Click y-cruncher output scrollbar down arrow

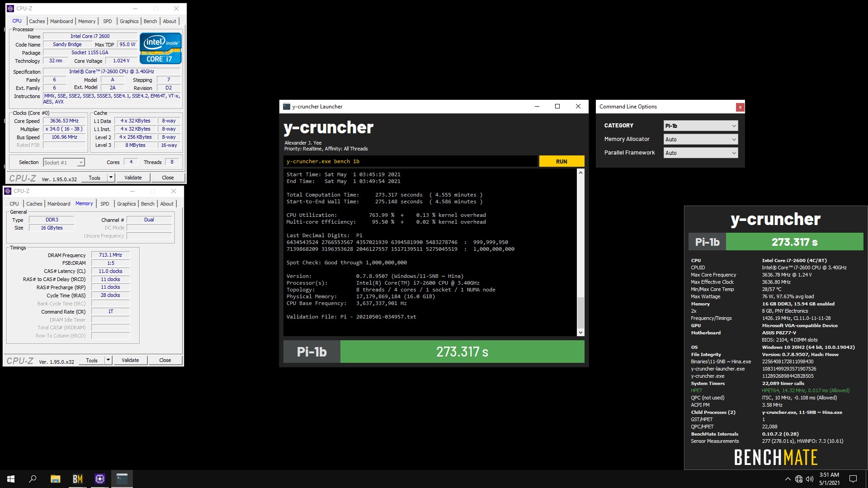coord(581,333)
